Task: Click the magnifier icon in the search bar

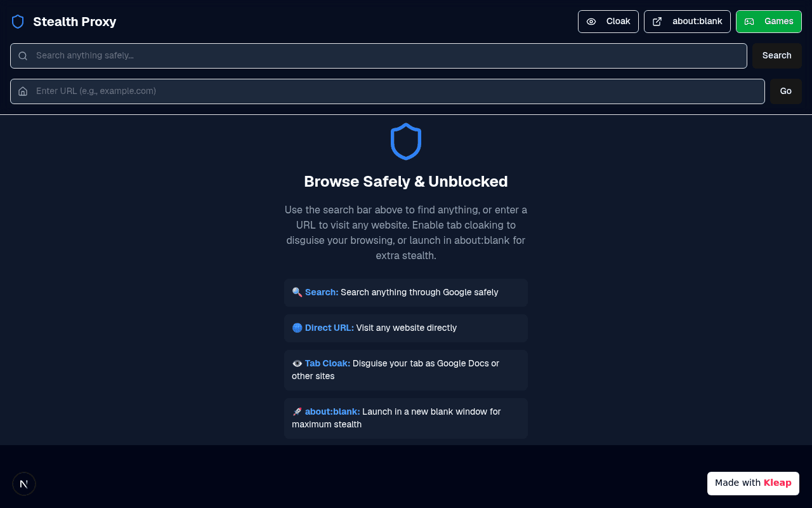Action: [23, 56]
